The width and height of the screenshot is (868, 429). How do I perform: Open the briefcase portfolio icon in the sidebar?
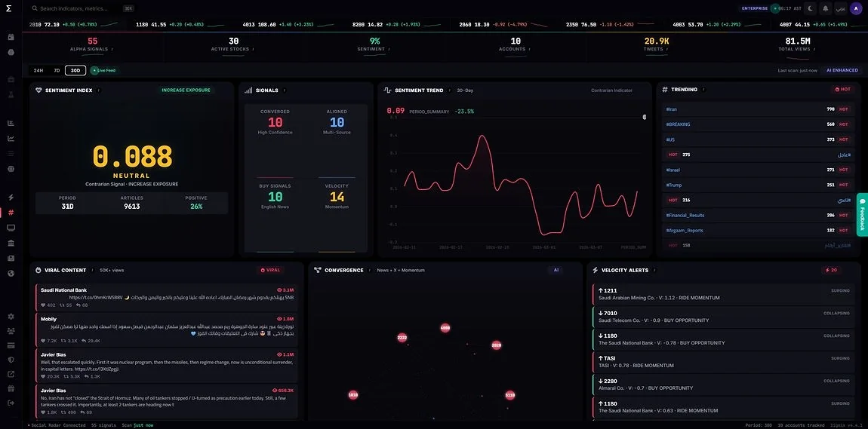11,80
